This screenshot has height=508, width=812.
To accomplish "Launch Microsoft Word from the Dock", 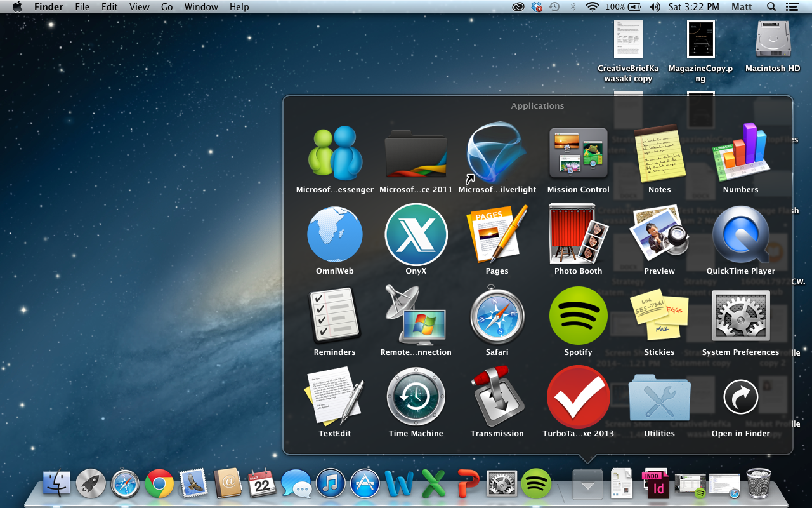I will tap(399, 484).
